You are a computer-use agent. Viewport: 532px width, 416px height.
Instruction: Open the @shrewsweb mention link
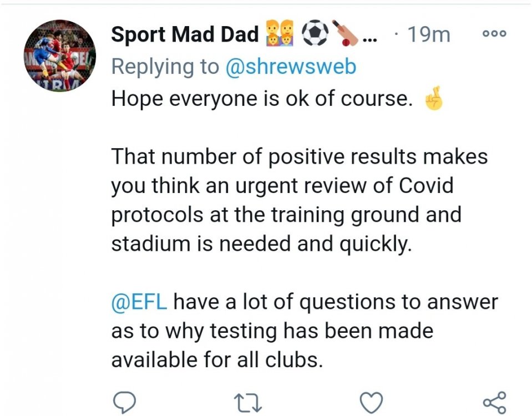pos(291,67)
